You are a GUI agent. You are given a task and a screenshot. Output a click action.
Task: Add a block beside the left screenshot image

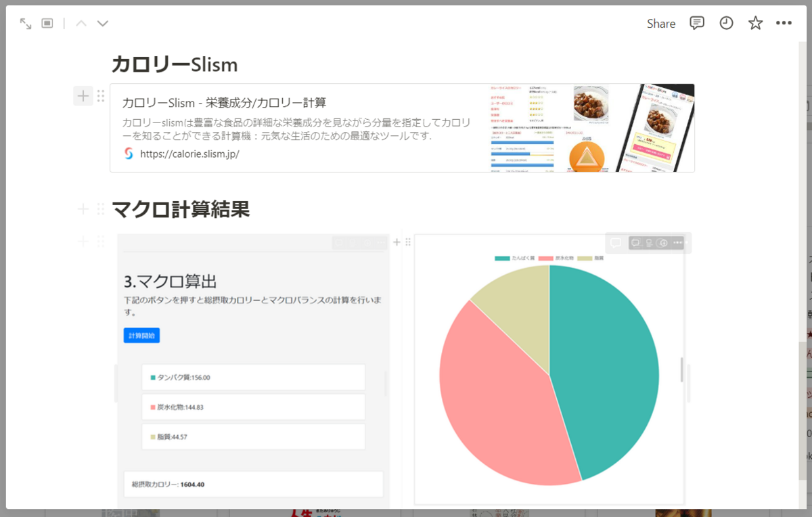(83, 241)
